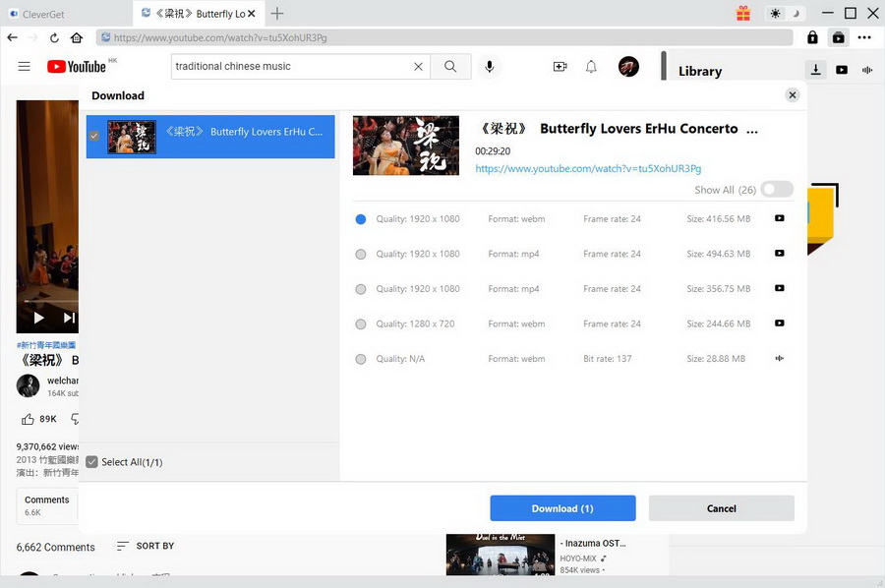Open a new tab with plus
The height and width of the screenshot is (588, 885).
(x=277, y=14)
